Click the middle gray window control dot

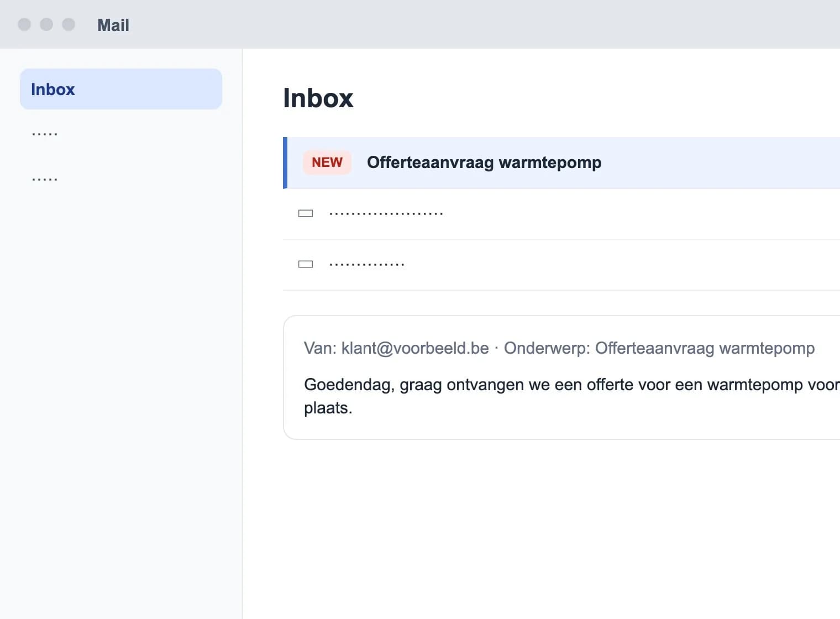[x=46, y=24]
